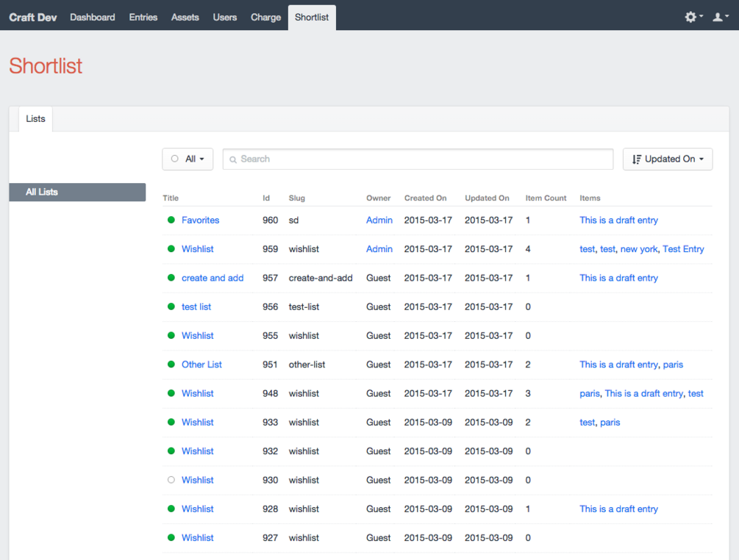Open the new york item link

pyautogui.click(x=638, y=248)
